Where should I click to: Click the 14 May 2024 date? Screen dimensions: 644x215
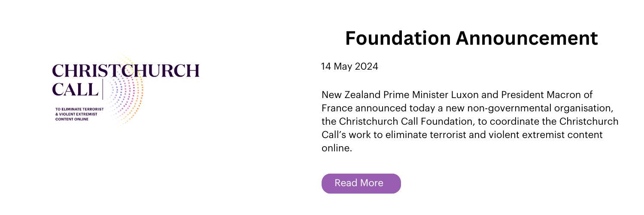349,67
